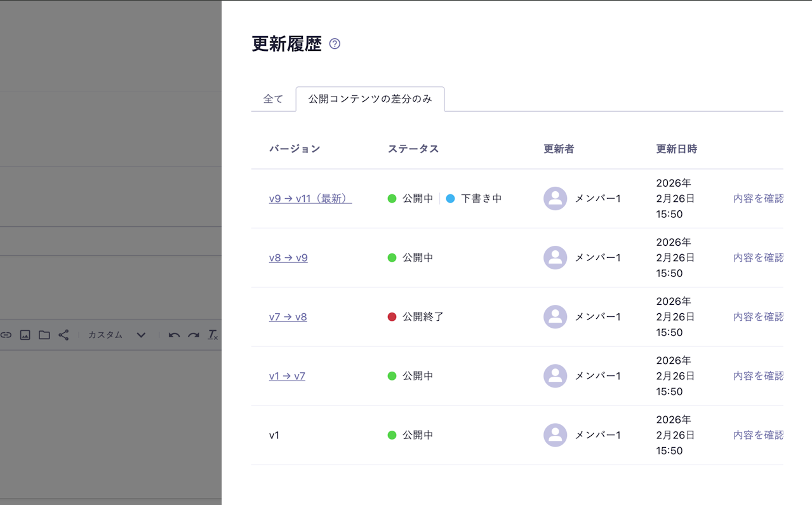Click the red 公開終了 status dot on the v7 → v8 row
The image size is (812, 505).
click(392, 316)
